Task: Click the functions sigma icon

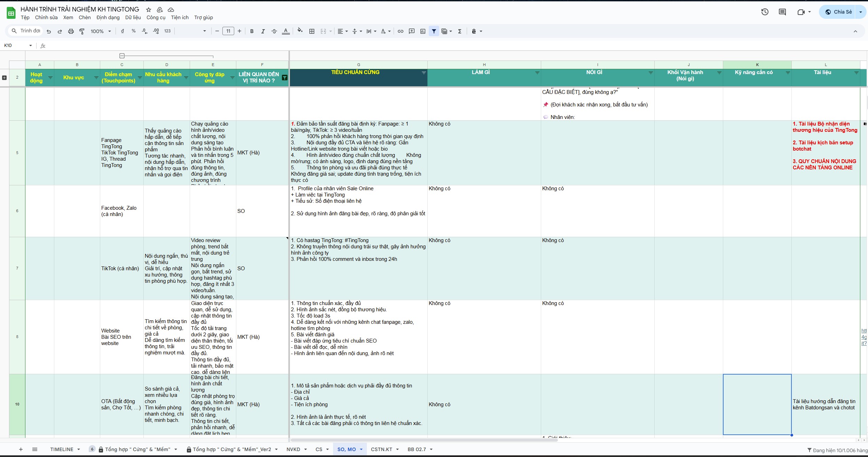Action: coord(460,31)
